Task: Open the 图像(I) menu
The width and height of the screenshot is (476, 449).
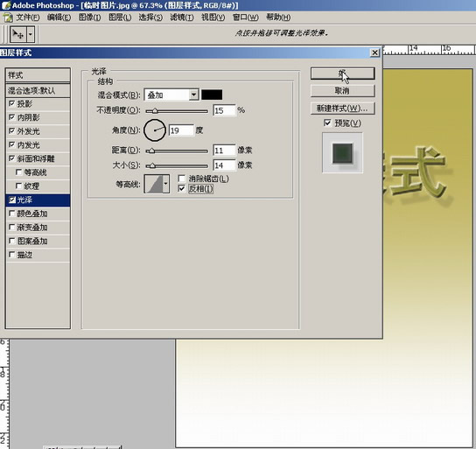Action: (89, 18)
